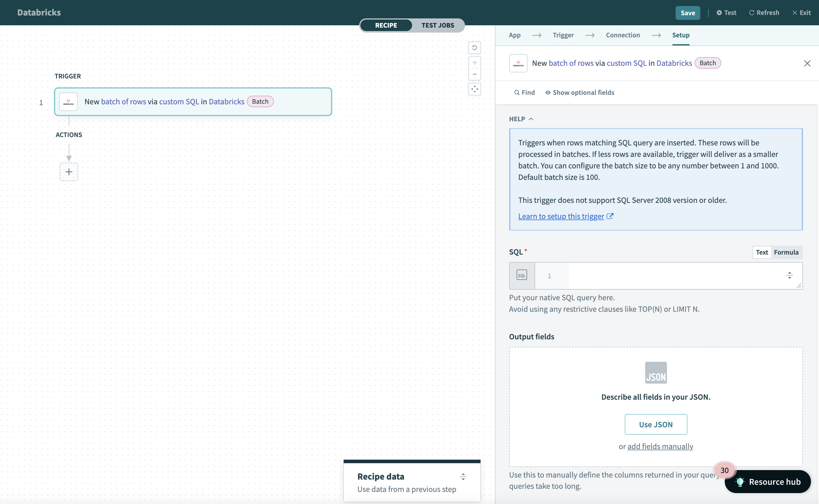
Task: Open Find in the setup panel
Action: 524,92
